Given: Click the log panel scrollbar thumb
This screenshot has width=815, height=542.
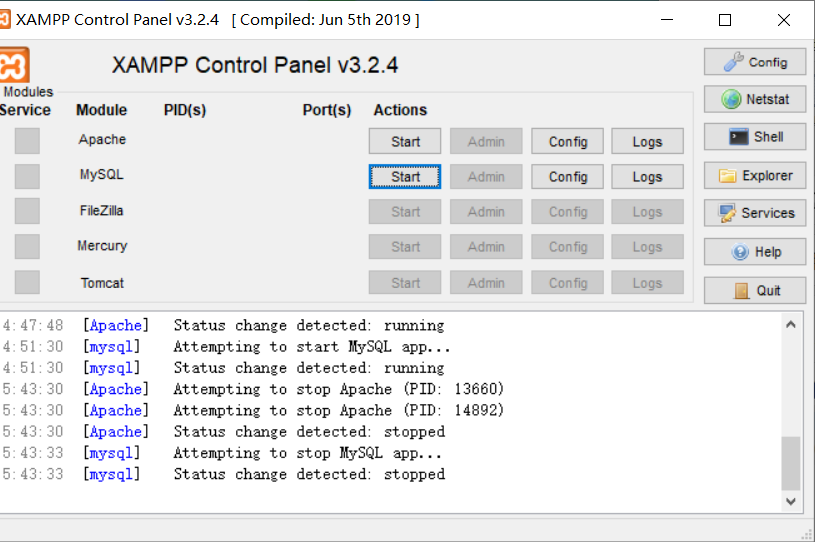Looking at the screenshot, I should 791,464.
